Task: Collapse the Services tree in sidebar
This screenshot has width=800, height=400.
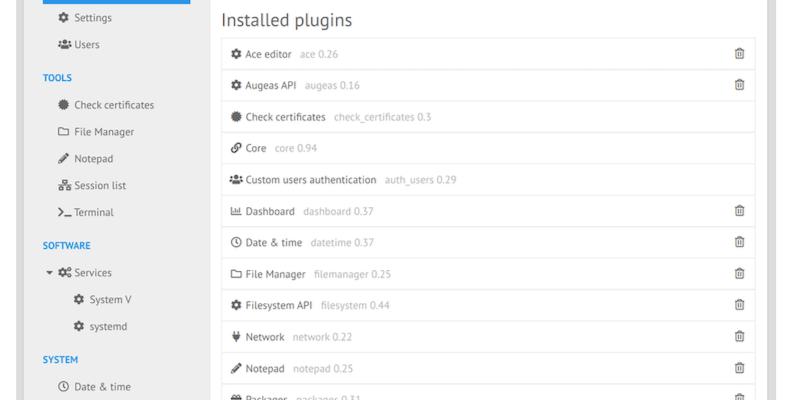Action: pos(50,273)
